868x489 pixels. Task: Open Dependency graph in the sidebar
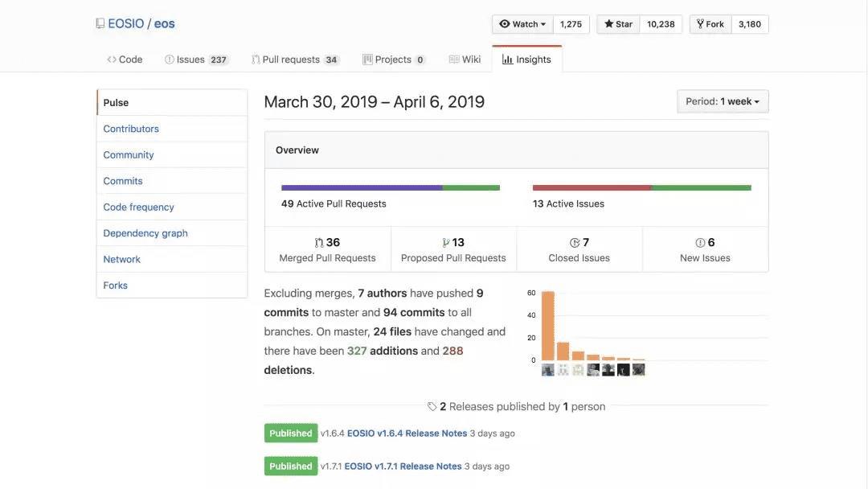tap(145, 233)
